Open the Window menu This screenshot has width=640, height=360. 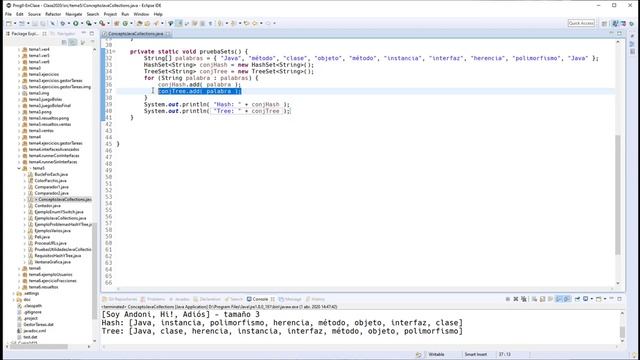141,14
